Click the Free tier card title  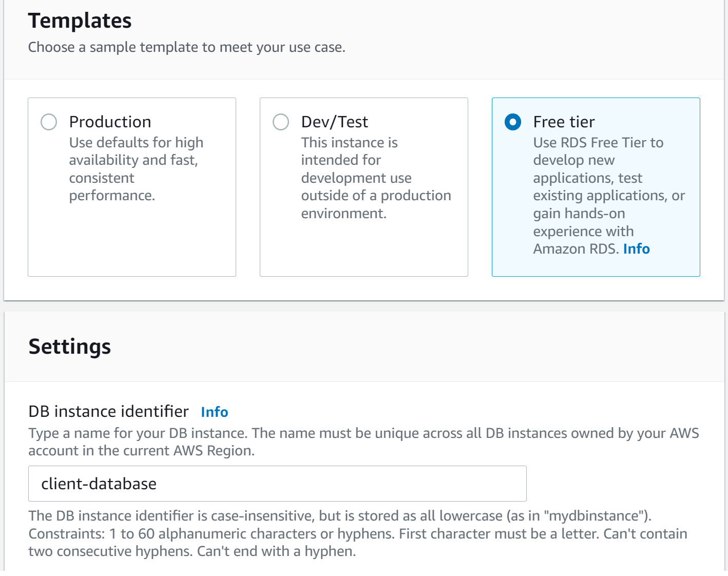coord(564,122)
